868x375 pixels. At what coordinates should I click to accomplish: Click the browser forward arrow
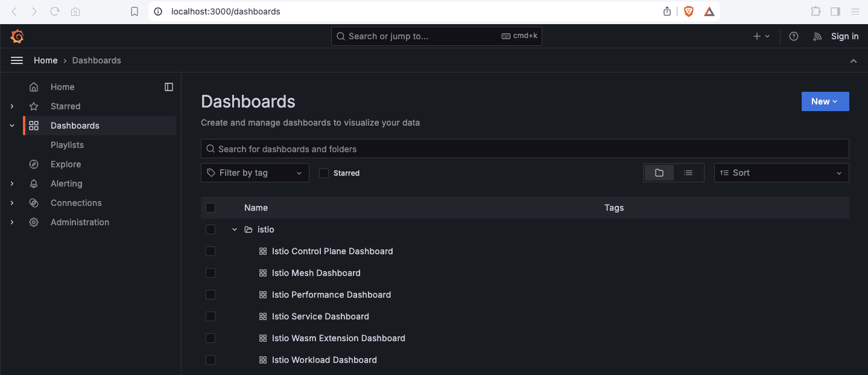34,11
